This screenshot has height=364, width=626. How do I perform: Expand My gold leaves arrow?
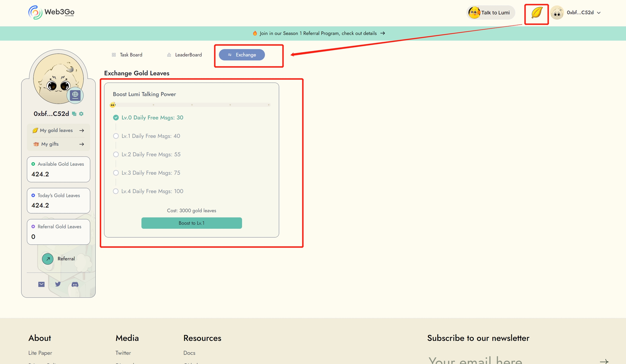point(82,131)
